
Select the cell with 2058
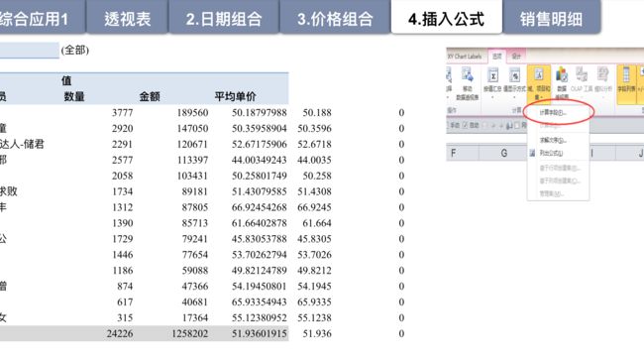(123, 176)
